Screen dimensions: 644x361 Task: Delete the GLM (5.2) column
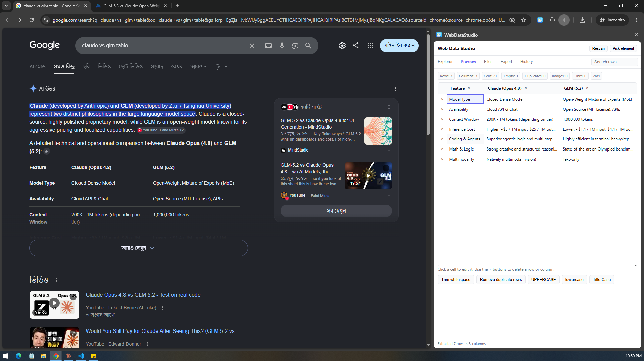pyautogui.click(x=587, y=88)
